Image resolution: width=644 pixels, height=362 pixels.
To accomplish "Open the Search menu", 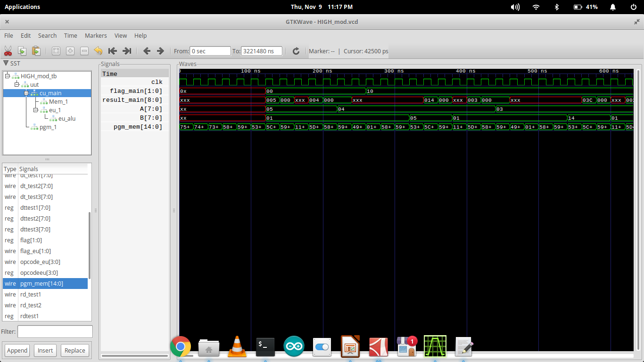I will 47,35.
